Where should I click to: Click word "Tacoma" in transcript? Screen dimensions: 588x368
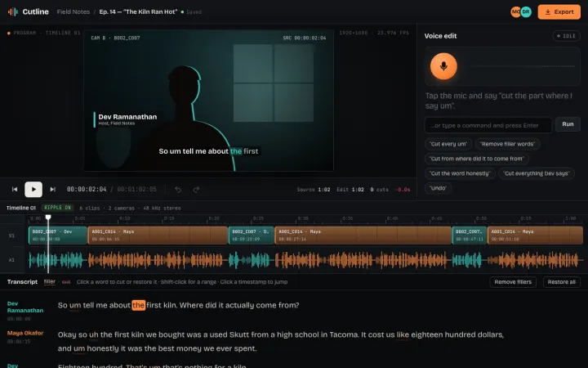[x=344, y=334]
